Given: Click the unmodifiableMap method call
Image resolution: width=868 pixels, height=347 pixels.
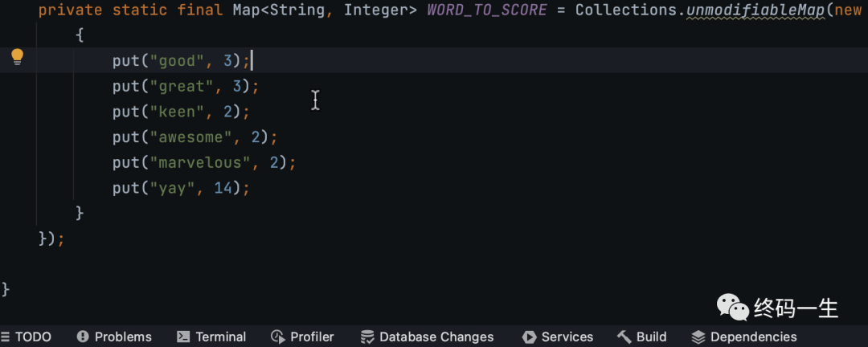Looking at the screenshot, I should [755, 10].
